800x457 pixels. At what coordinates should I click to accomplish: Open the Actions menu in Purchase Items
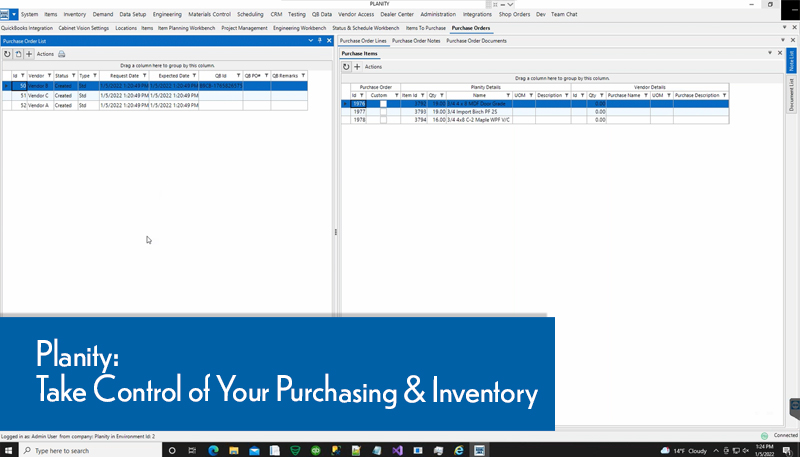373,67
